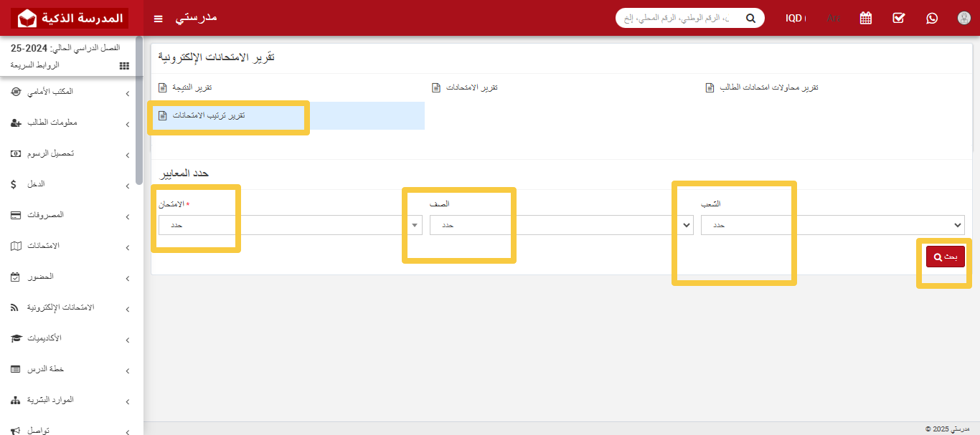Screen dimensions: 980x435
Task: Toggle sidebar with hamburger menu icon
Action: pos(159,18)
